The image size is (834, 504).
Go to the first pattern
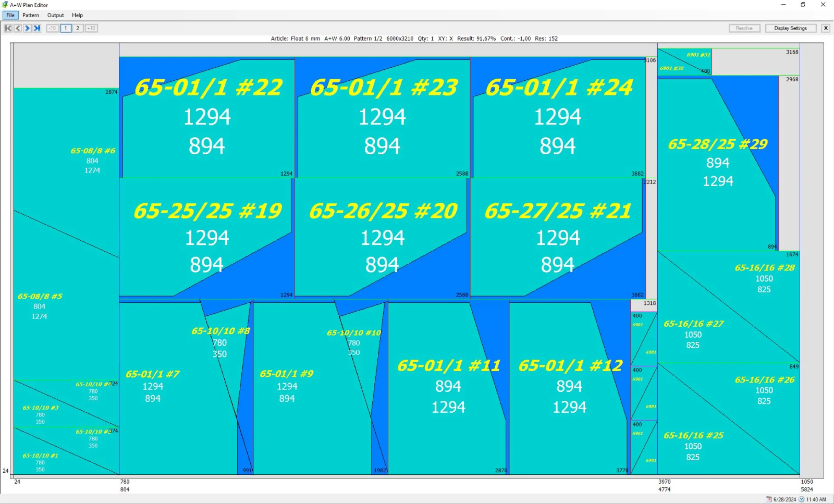coord(8,28)
